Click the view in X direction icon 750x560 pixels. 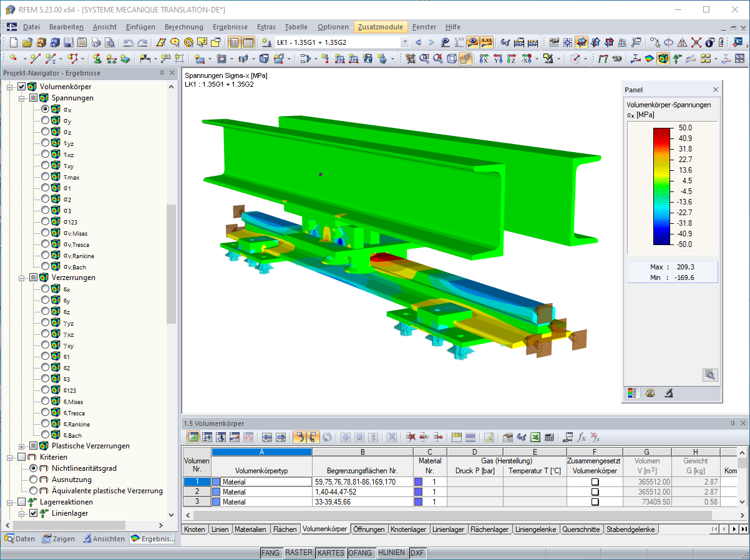pos(484,59)
